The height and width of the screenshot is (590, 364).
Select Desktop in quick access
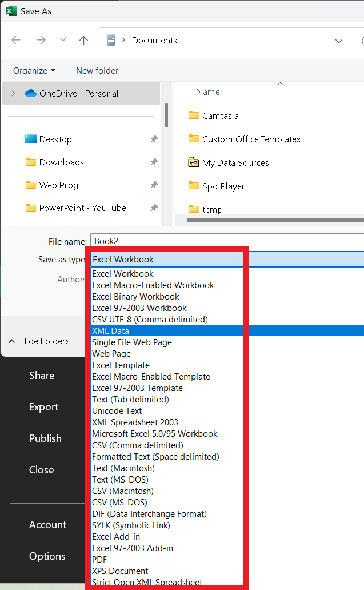[x=55, y=139]
